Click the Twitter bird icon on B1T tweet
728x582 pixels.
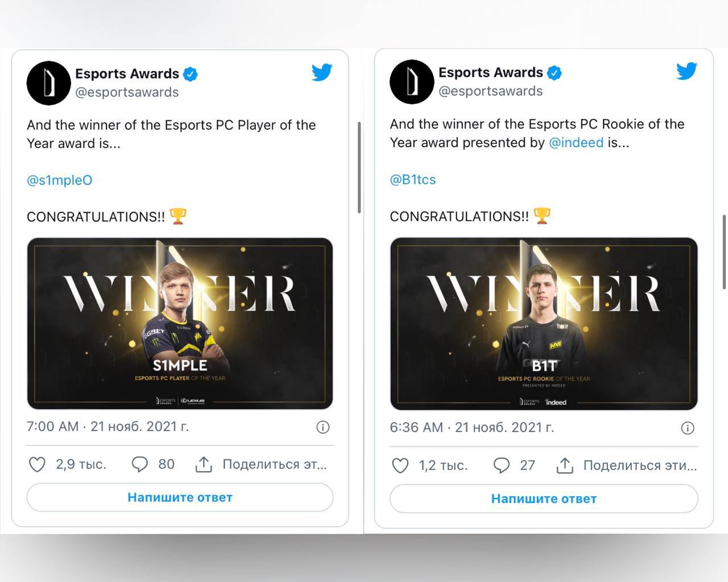pyautogui.click(x=686, y=71)
